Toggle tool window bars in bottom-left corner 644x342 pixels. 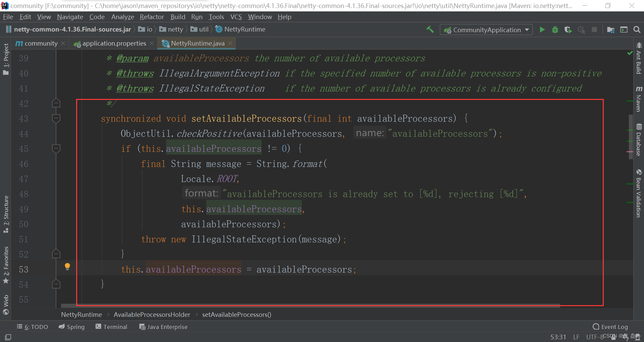click(x=8, y=337)
